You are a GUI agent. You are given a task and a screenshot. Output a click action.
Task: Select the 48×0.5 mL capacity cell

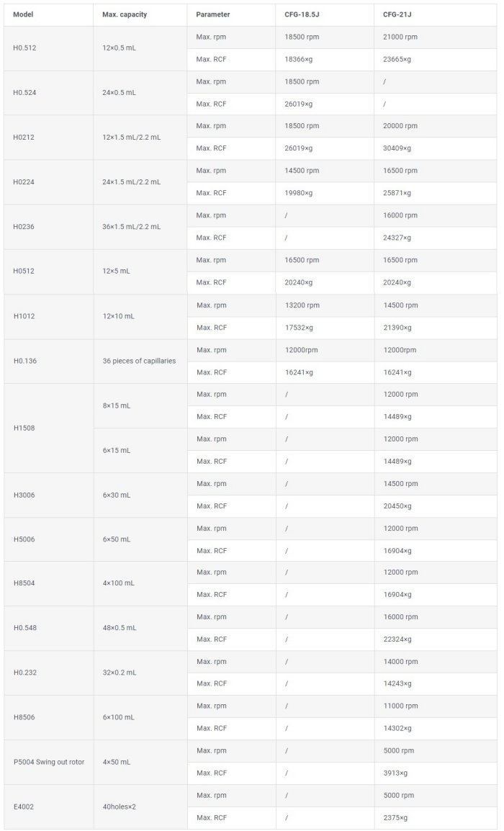[x=119, y=628]
